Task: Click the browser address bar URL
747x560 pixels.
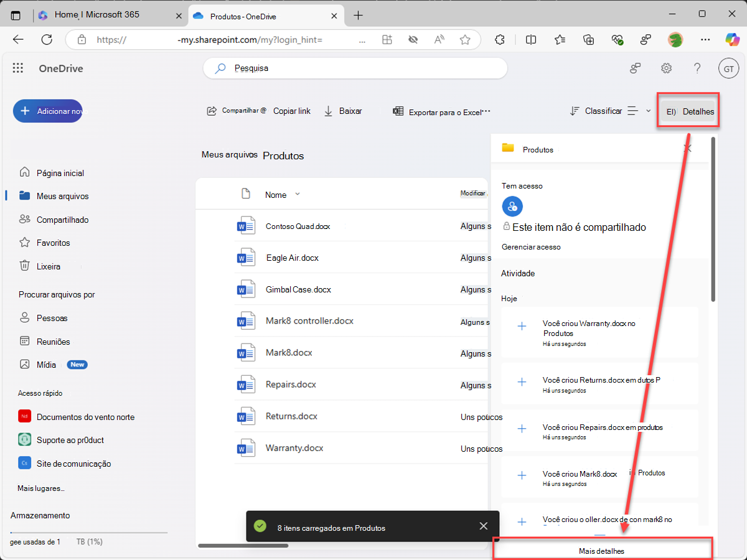Action: (210, 40)
